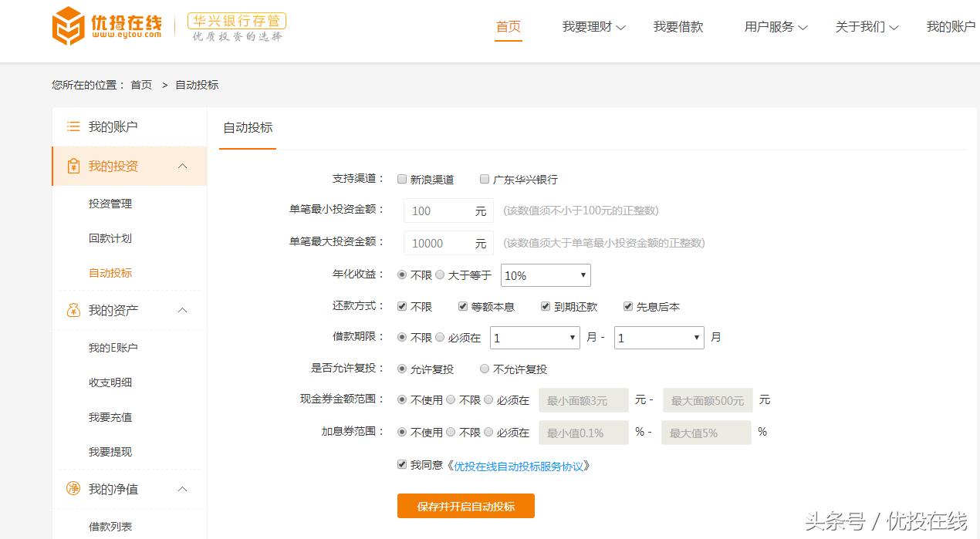Click the minimum investment amount input field

click(448, 210)
